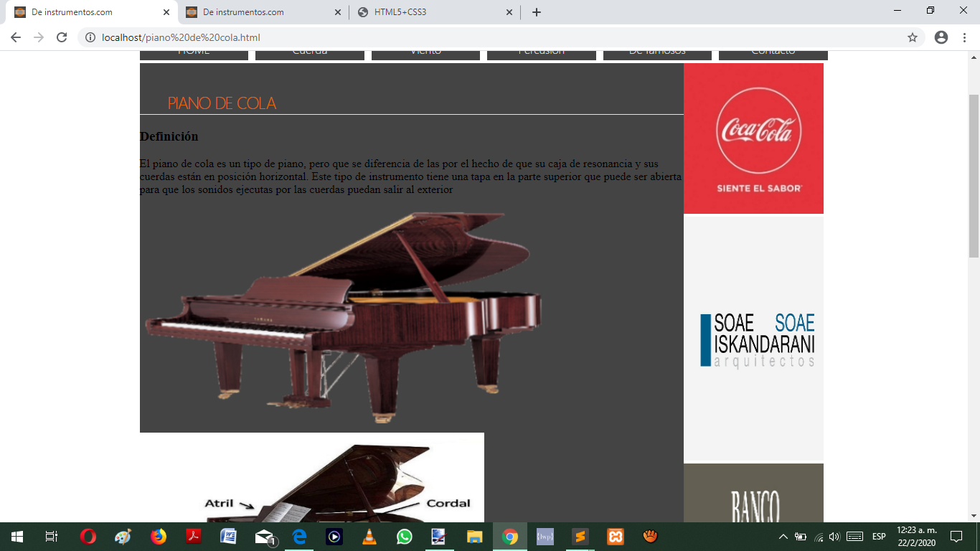Click the vertical scrollbar thumb
The width and height of the screenshot is (980, 551).
(x=974, y=176)
